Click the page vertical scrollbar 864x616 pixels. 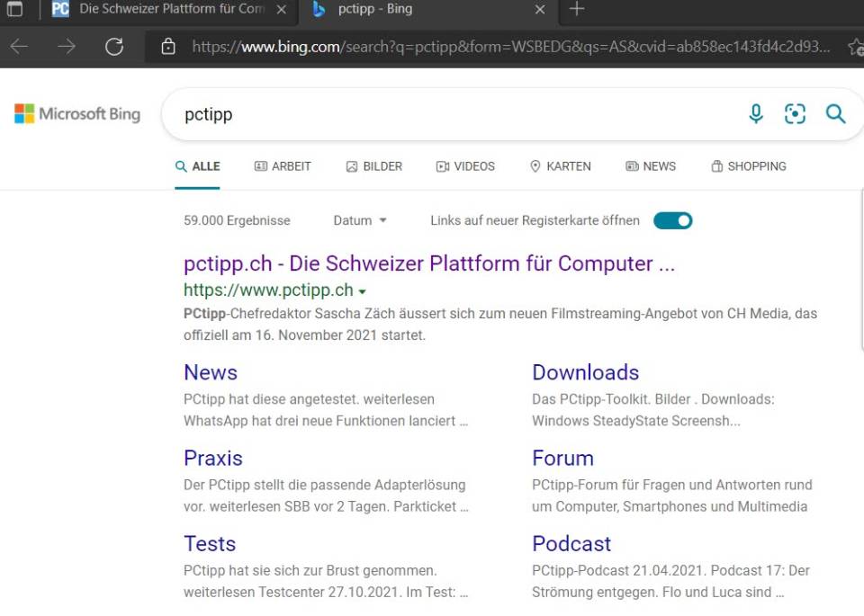(x=862, y=270)
